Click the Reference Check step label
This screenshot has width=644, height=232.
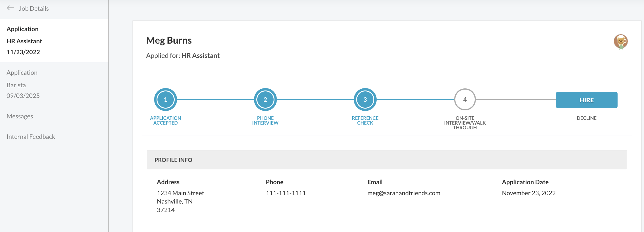pos(365,120)
